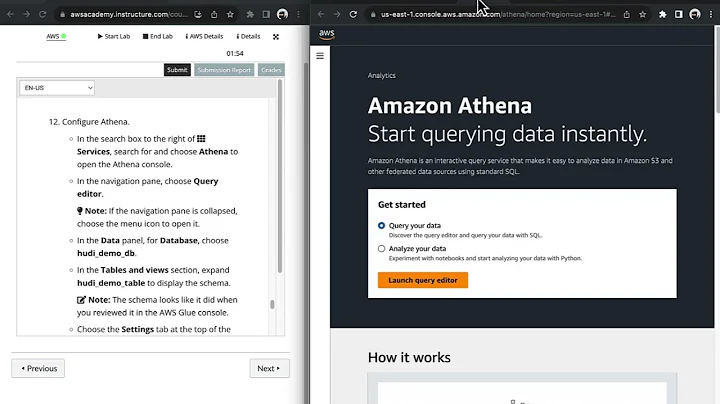Screen dimensions: 720x404
Task: Click the hudi_demo_table text in instructions
Action: pos(111,283)
